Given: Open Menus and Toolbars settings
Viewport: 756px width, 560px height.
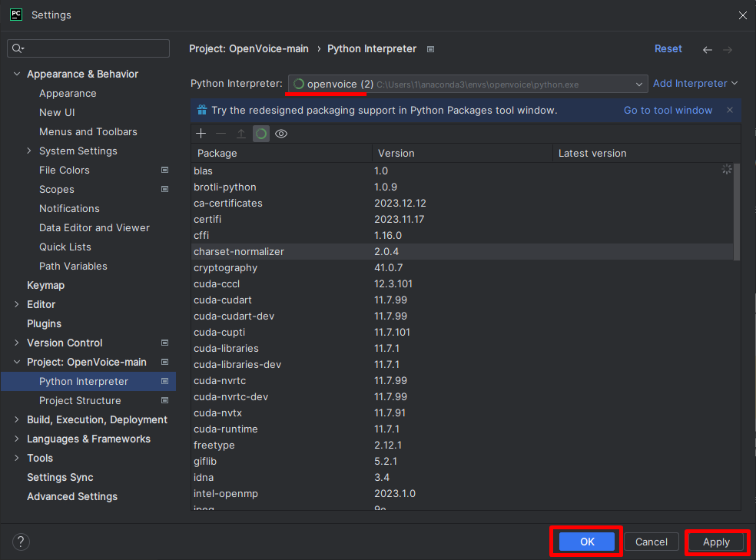Looking at the screenshot, I should [88, 131].
